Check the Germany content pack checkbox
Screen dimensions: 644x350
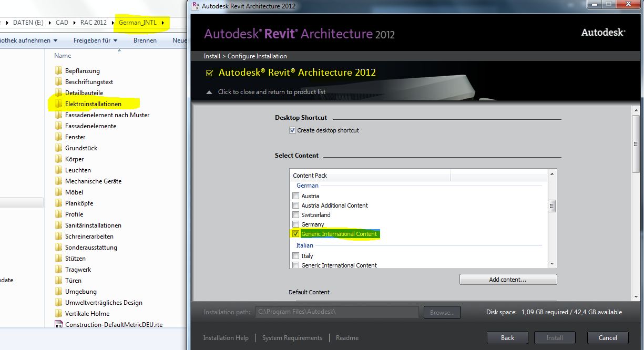(x=296, y=224)
